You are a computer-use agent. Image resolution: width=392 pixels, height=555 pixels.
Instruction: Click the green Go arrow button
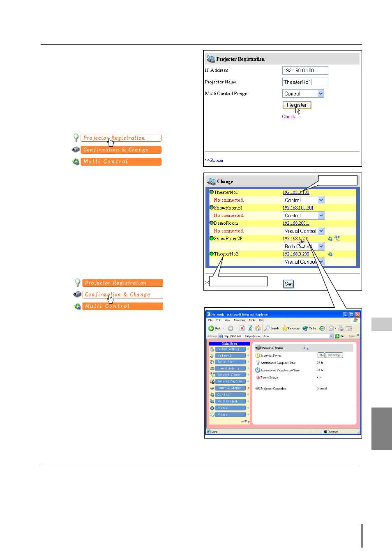337,336
